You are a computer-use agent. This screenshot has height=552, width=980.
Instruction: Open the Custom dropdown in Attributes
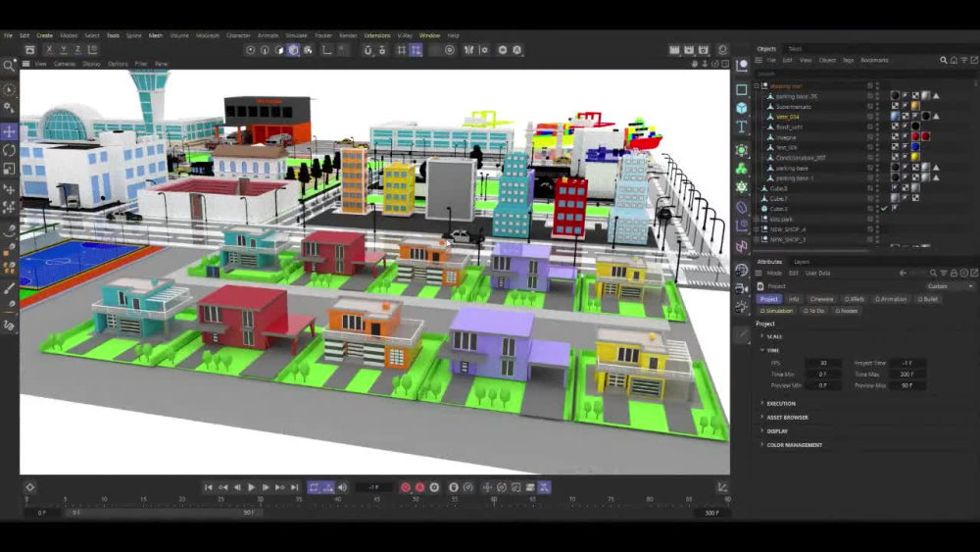click(950, 286)
